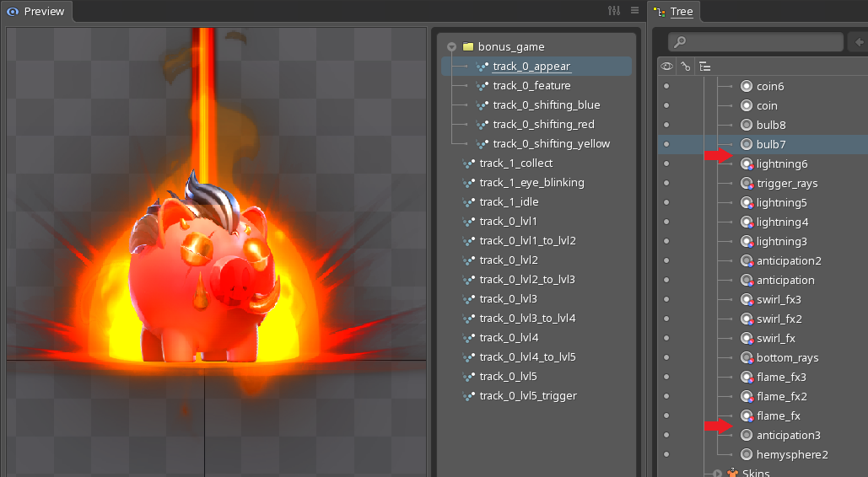The image size is (868, 477).
Task: Click the bone filter icon in Tree header
Action: [686, 66]
